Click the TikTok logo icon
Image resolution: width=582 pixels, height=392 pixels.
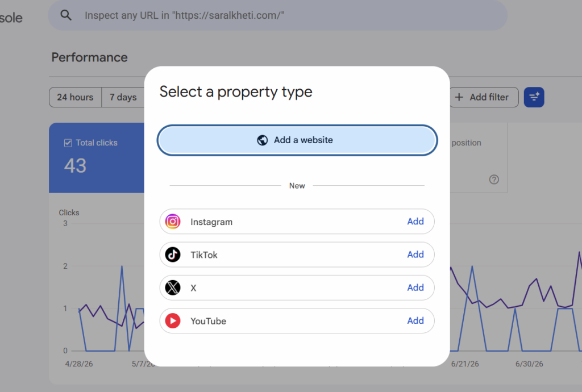click(x=173, y=255)
